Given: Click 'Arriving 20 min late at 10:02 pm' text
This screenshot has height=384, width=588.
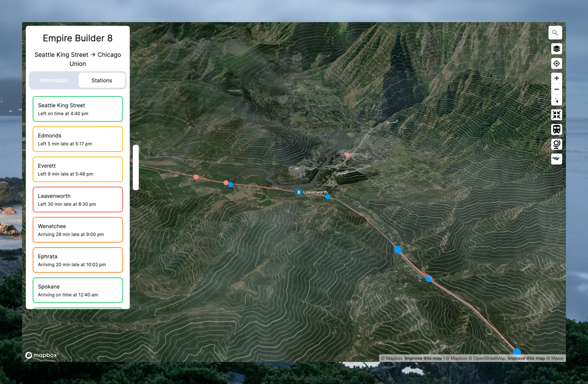Looking at the screenshot, I should click(x=72, y=264).
